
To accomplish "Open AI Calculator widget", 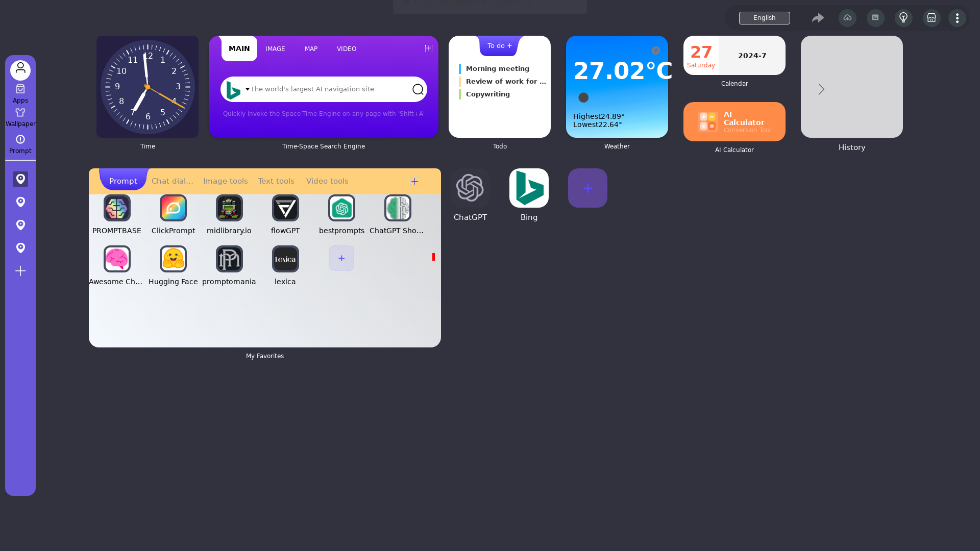I will pyautogui.click(x=734, y=121).
